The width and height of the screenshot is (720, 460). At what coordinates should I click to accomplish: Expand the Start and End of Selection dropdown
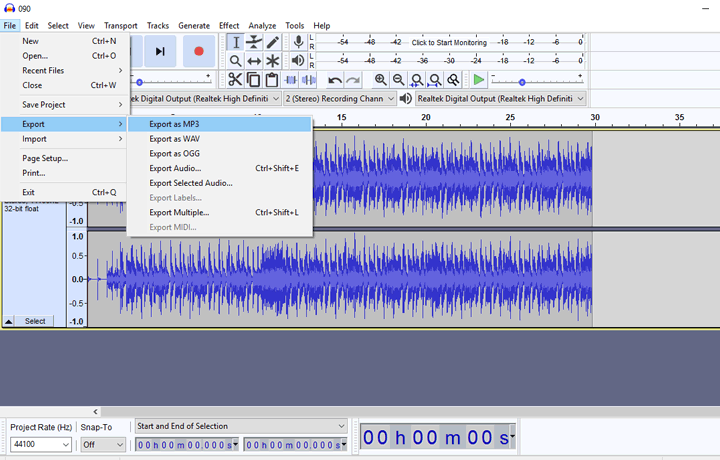click(241, 426)
